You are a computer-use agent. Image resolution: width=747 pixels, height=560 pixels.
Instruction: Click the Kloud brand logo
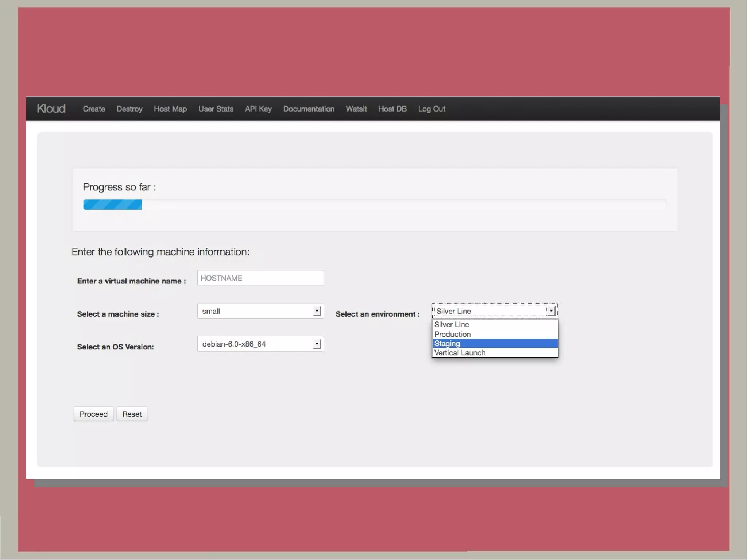51,109
